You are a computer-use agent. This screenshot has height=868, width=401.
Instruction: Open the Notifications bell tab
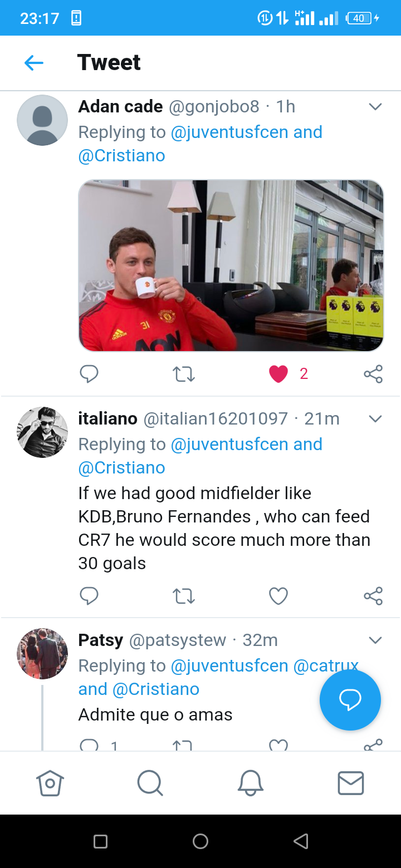tap(251, 783)
